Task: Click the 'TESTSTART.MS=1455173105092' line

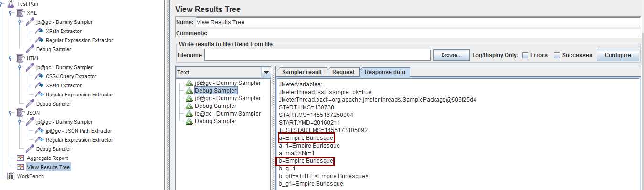Action: [323, 130]
